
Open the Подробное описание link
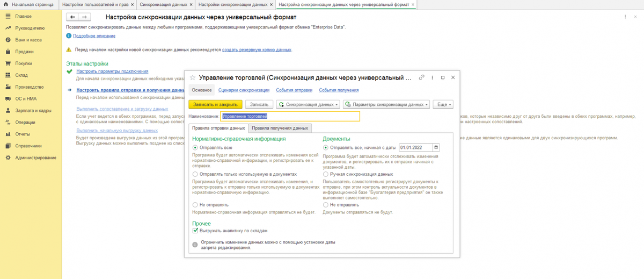pyautogui.click(x=94, y=35)
